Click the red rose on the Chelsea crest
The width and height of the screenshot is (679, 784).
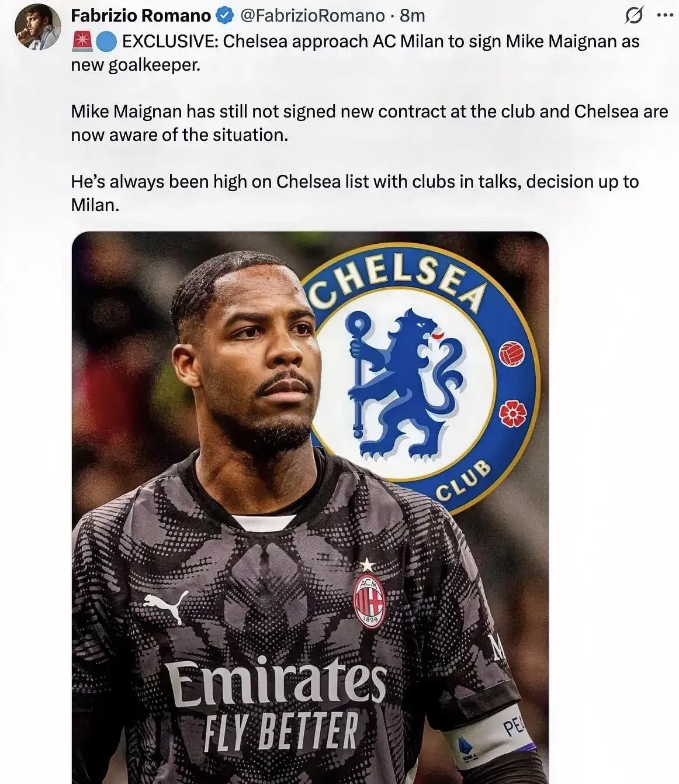(513, 414)
